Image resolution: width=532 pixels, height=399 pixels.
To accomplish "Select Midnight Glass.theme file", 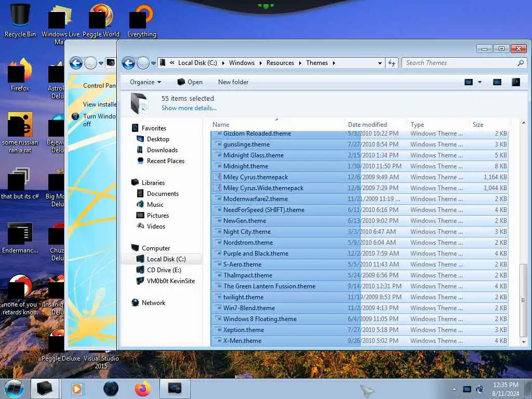I will coord(360,155).
